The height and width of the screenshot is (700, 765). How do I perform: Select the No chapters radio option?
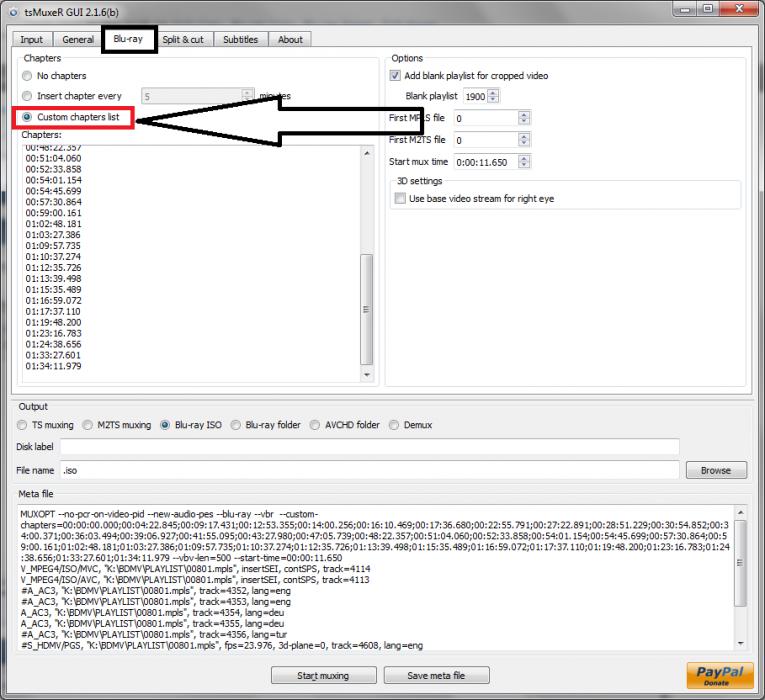pos(27,76)
